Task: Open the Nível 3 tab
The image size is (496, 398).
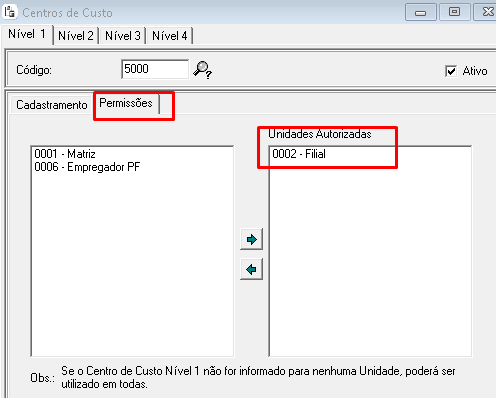Action: 123,36
